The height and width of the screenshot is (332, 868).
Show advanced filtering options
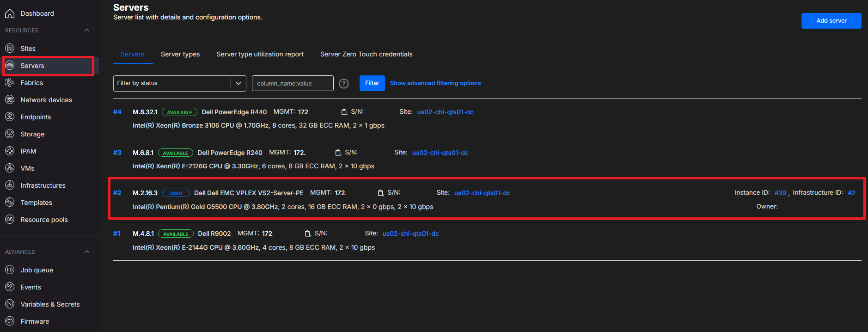[435, 83]
